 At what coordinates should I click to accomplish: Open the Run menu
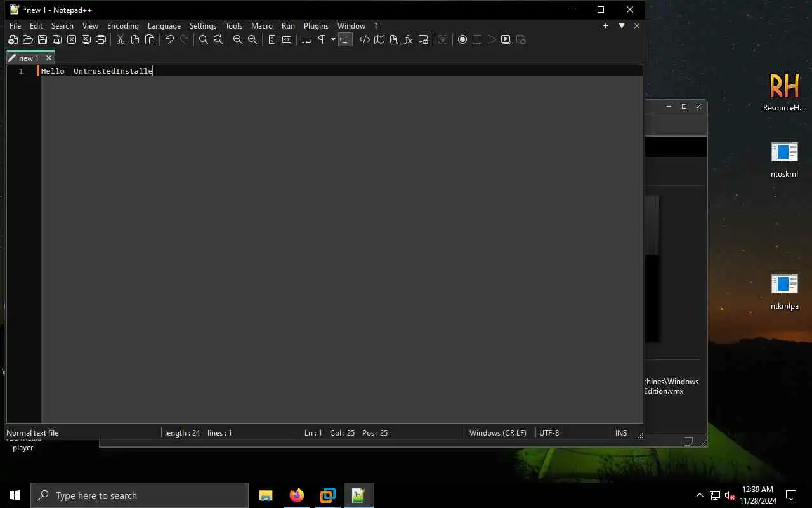click(x=288, y=26)
